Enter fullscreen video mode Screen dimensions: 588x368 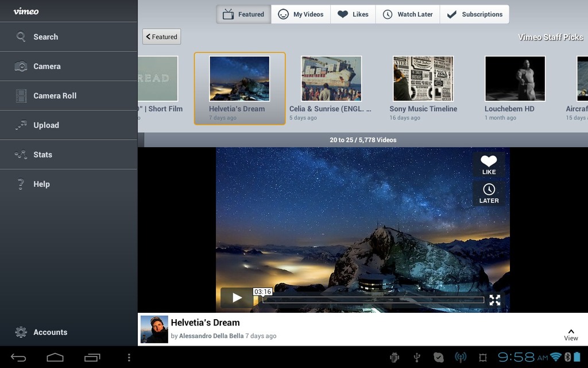pos(494,300)
